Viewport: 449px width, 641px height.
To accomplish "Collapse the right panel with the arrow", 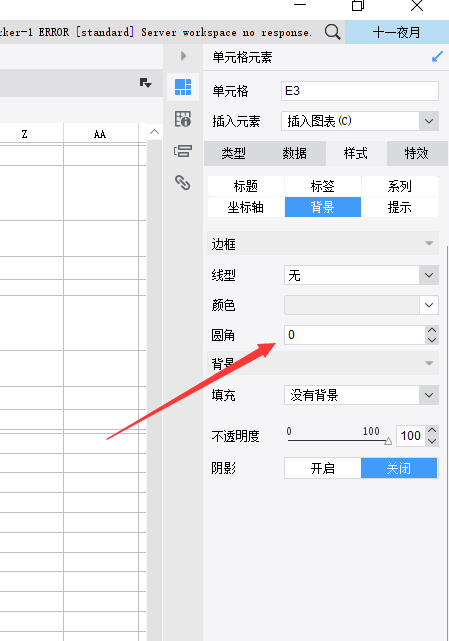I will click(183, 56).
